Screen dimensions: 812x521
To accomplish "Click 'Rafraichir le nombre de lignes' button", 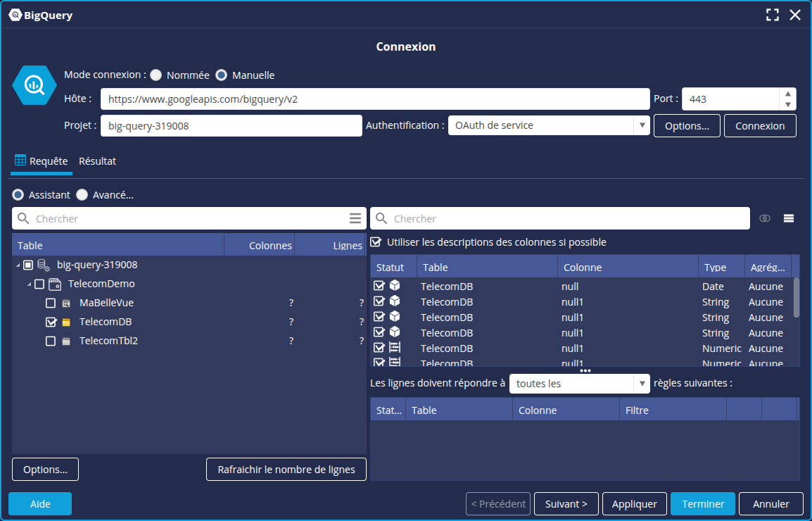I will coord(286,470).
